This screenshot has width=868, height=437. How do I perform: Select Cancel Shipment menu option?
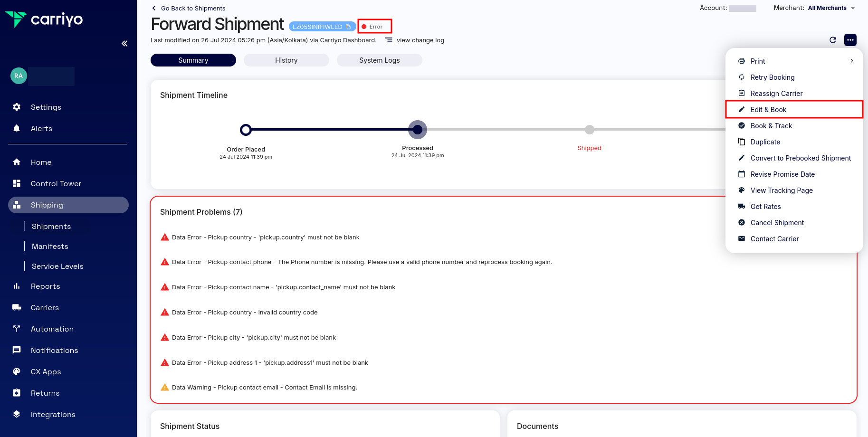pos(777,223)
